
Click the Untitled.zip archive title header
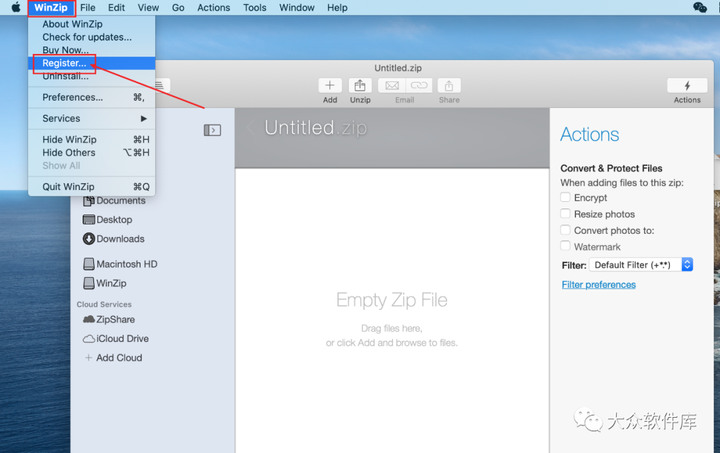tap(316, 128)
